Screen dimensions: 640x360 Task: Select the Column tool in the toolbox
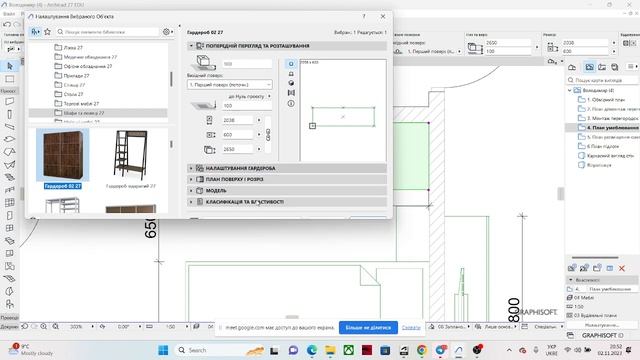click(10, 114)
